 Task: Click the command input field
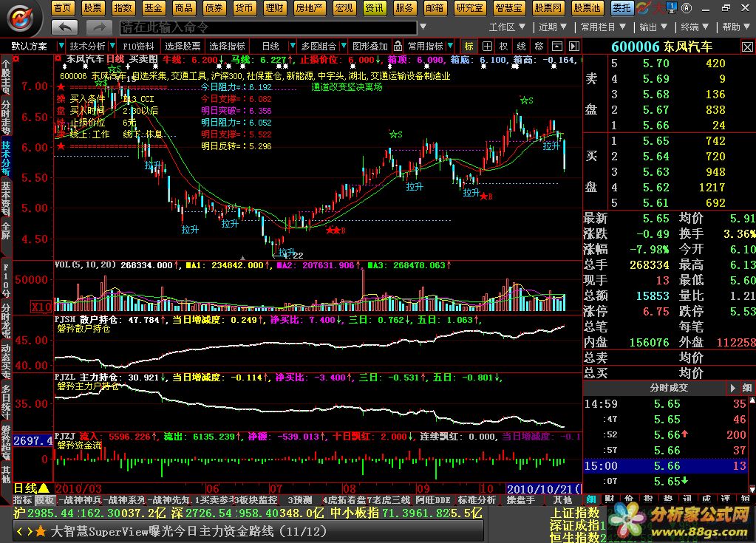[x=268, y=27]
